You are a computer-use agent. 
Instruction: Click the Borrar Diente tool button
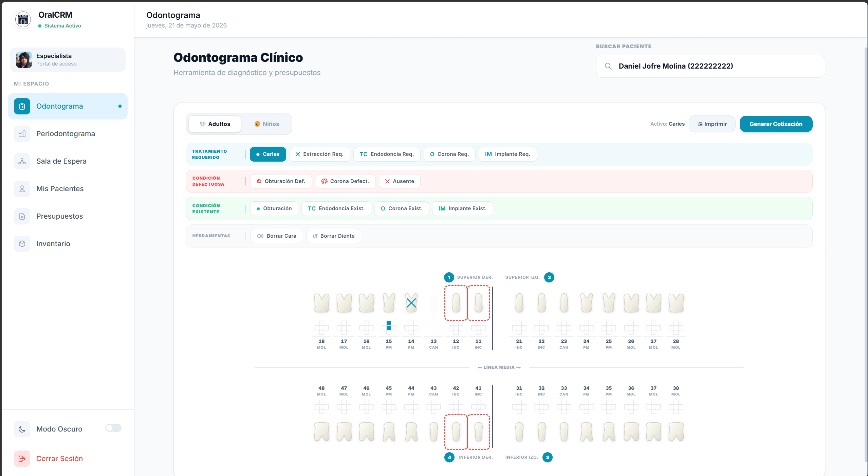(x=333, y=236)
